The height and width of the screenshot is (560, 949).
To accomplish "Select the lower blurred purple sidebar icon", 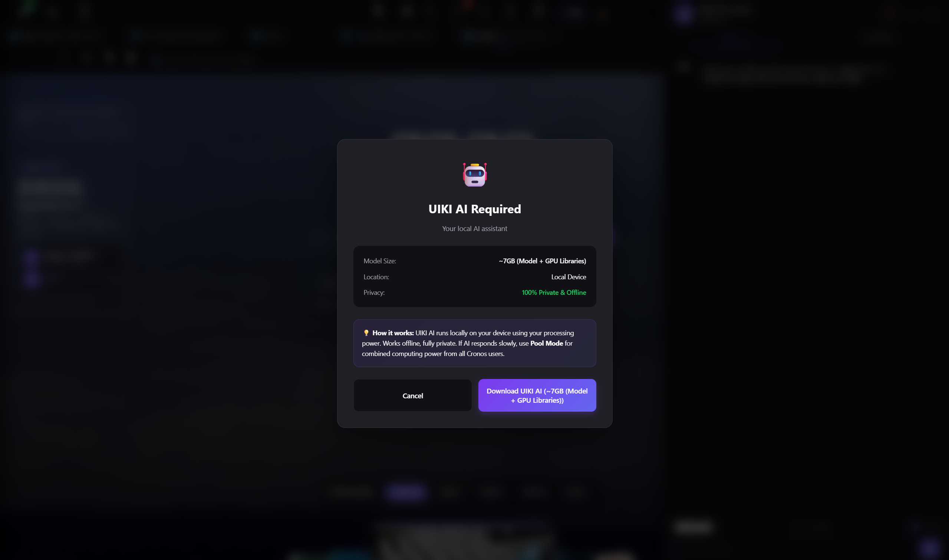I will point(32,280).
